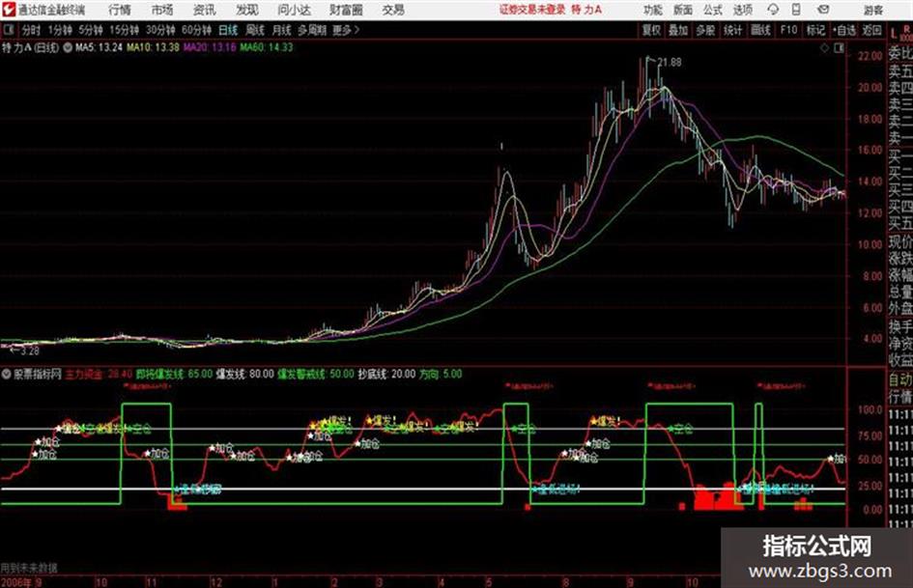Click the customer service headset icon

tap(773, 10)
